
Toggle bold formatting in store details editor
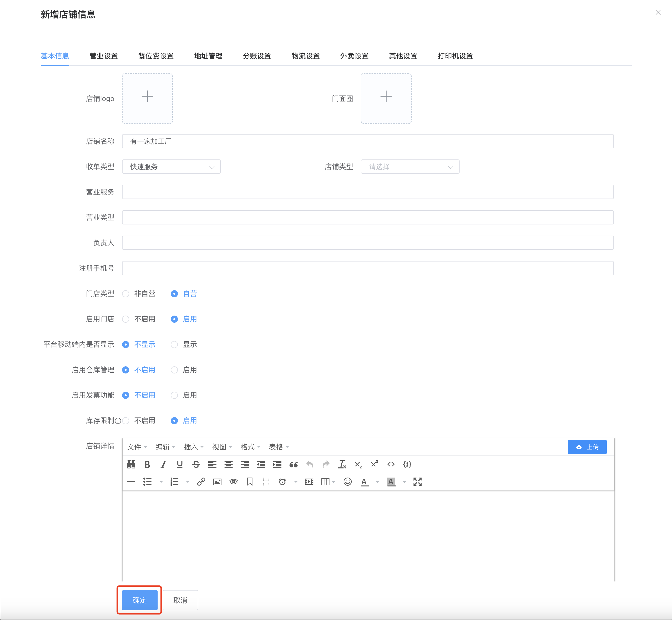click(147, 464)
